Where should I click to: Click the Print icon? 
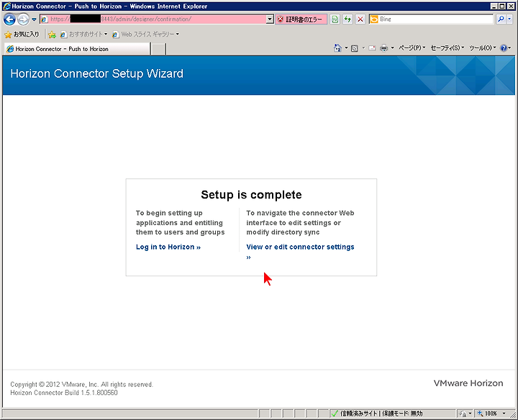click(x=383, y=48)
